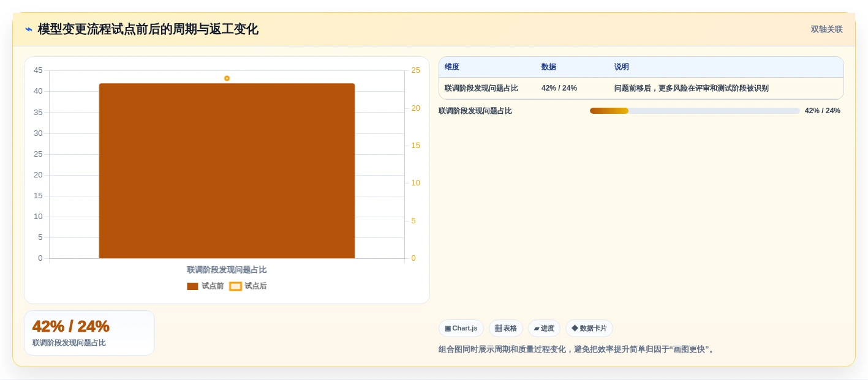Click the title 模型变更流程试点前后的周期与返工变化

[x=148, y=29]
